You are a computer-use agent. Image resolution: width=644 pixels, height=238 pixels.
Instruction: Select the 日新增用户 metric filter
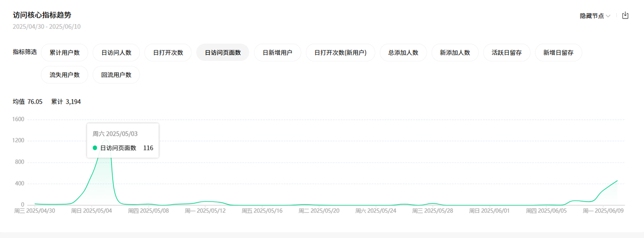pyautogui.click(x=277, y=52)
